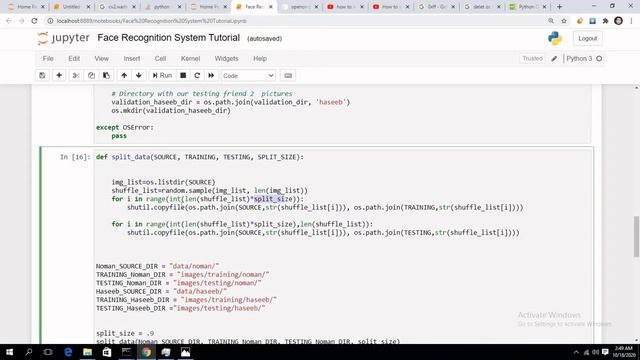Move selected cell up arrow
640x360 pixels.
pos(124,76)
